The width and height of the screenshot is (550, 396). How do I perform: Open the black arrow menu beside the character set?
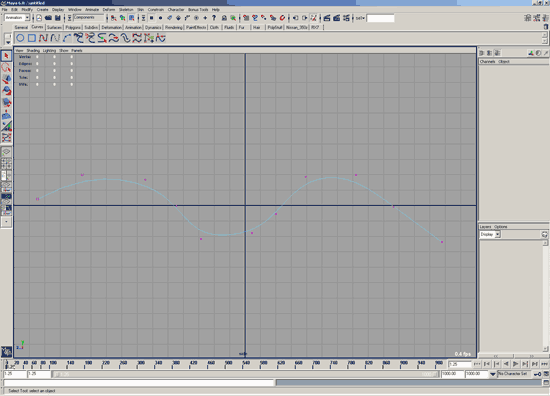pyautogui.click(x=493, y=374)
